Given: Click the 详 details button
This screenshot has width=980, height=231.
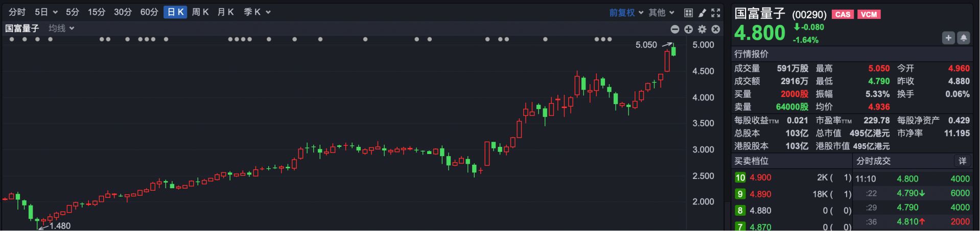Looking at the screenshot, I should point(962,161).
